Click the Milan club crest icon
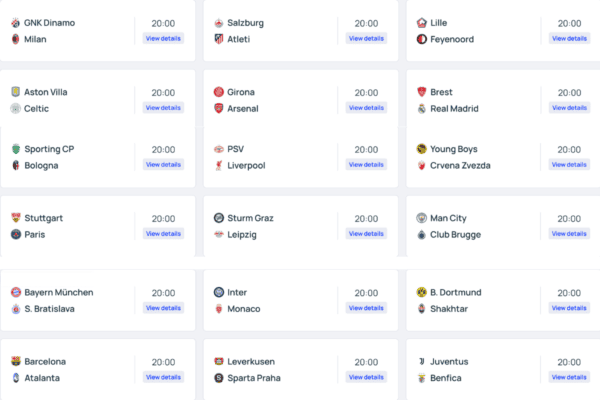 15,39
